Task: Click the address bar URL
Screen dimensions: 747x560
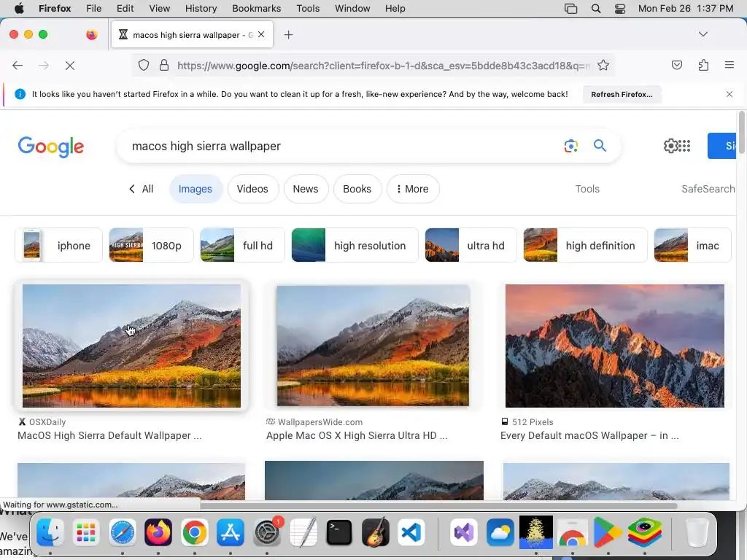Action: (384, 66)
